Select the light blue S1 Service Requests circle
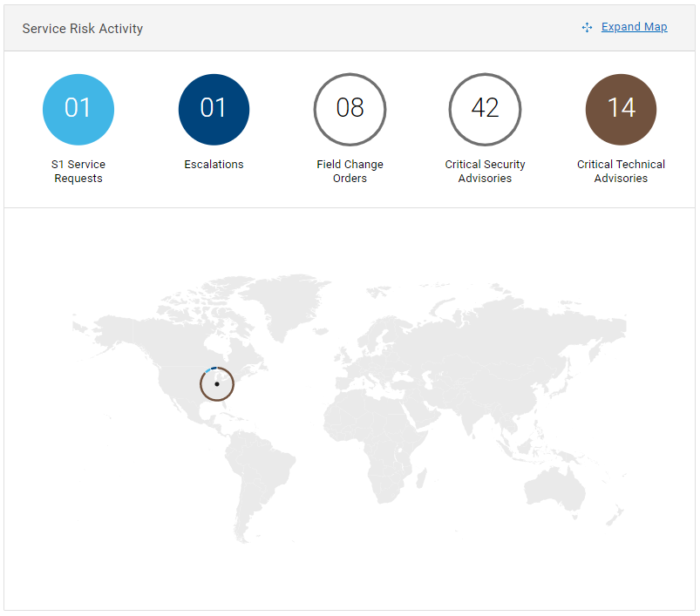Screen dimensions: 700x616 pyautogui.click(x=78, y=109)
